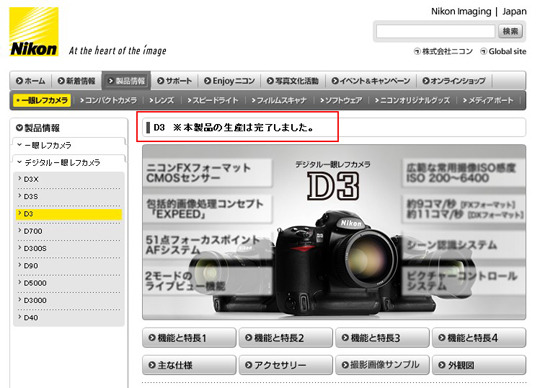Open アクセサリー accessories button

point(285,365)
